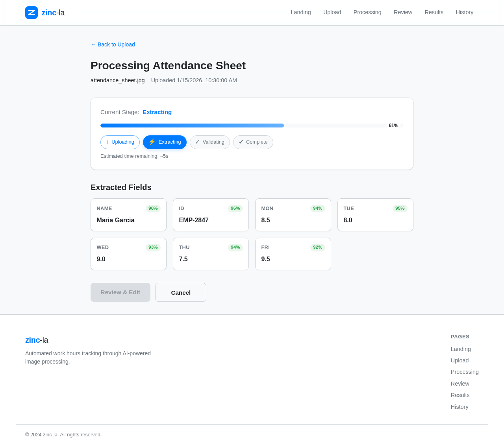Open Upload in the top navigation
Image resolution: width=504 pixels, height=445 pixels.
[332, 12]
